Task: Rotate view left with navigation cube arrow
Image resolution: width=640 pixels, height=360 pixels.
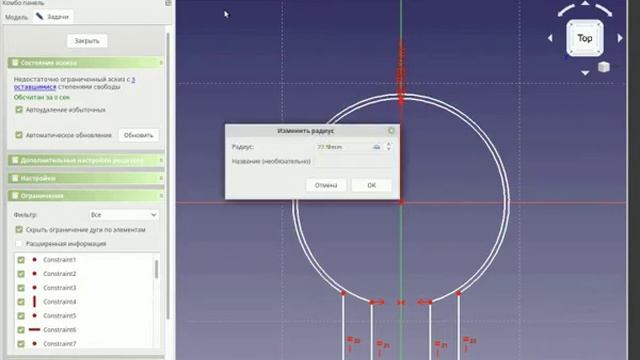Action: click(550, 38)
